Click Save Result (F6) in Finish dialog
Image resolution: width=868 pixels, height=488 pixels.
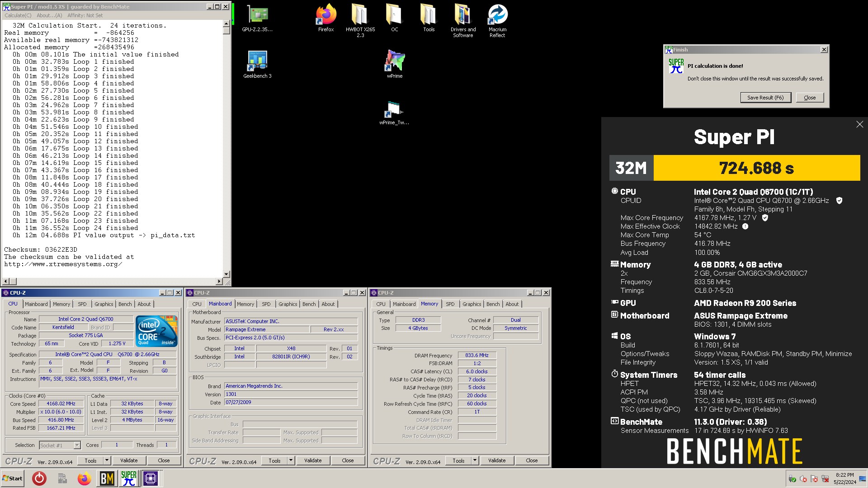coord(765,98)
